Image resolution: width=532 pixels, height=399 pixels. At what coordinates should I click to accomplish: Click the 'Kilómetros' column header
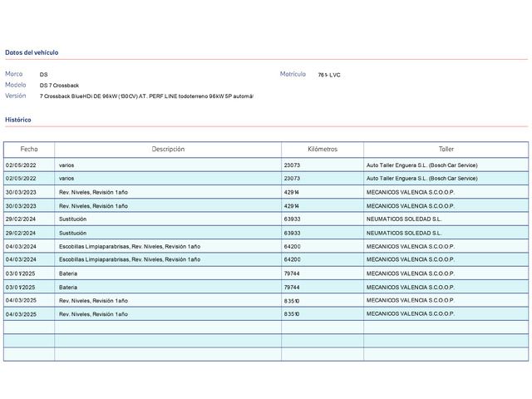(x=323, y=150)
